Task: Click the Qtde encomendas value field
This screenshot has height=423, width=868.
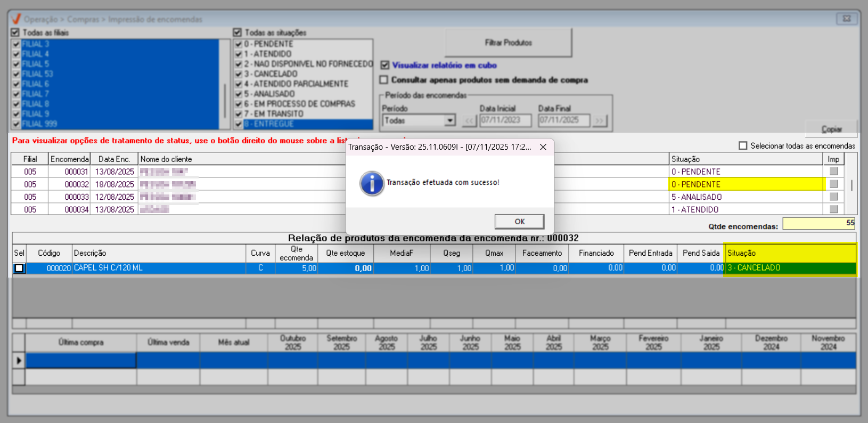Action: point(819,224)
